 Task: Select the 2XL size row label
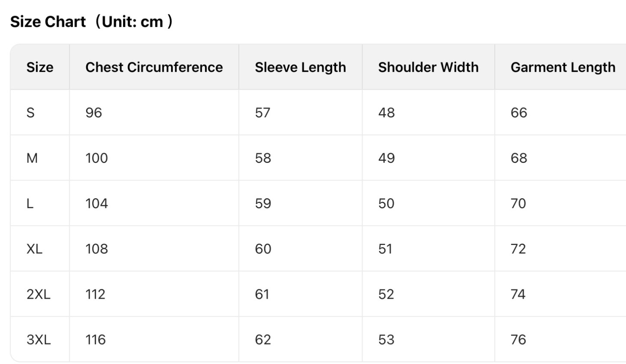[38, 294]
